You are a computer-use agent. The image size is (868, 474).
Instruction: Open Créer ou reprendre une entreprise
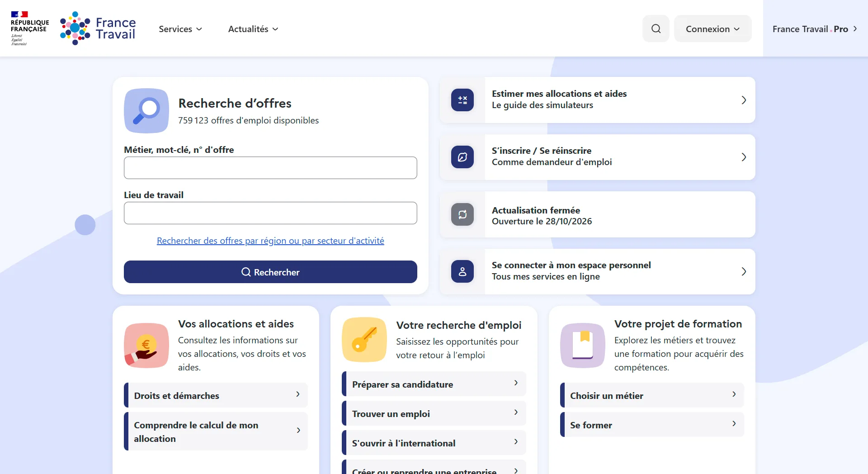click(x=434, y=468)
